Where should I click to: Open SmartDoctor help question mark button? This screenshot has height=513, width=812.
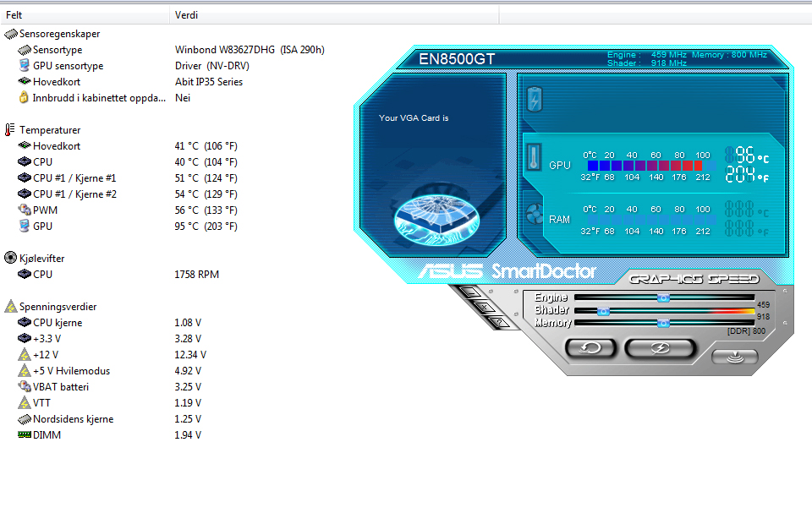(499, 322)
